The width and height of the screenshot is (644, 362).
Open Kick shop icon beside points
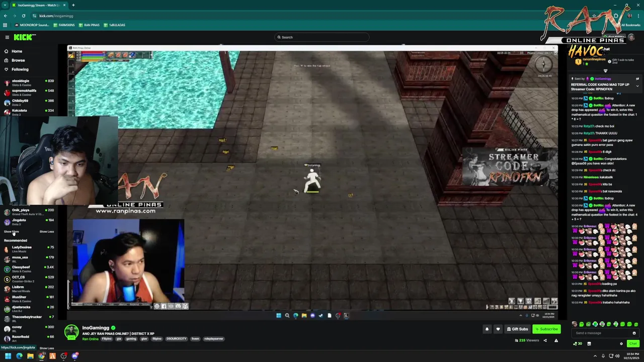pos(589,344)
